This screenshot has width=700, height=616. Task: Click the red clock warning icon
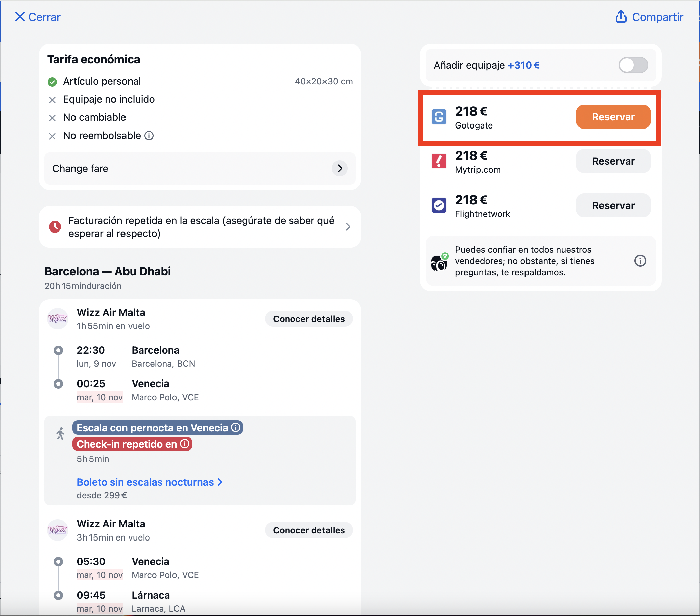pos(55,227)
